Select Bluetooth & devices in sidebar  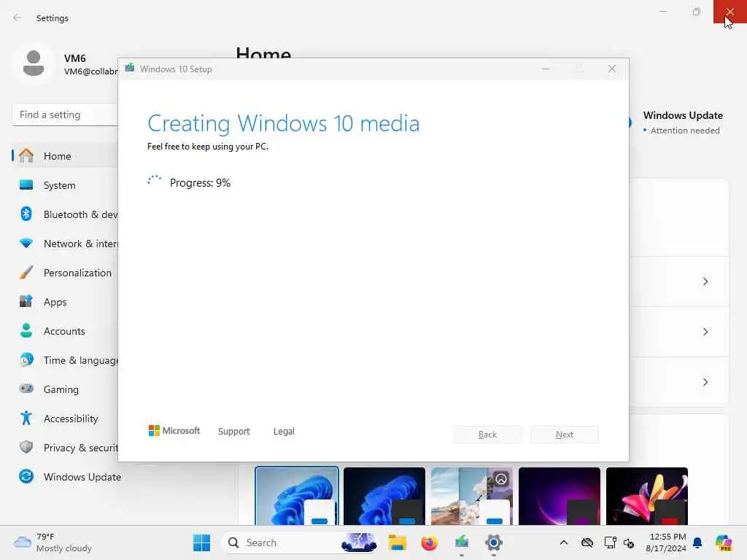click(65, 214)
